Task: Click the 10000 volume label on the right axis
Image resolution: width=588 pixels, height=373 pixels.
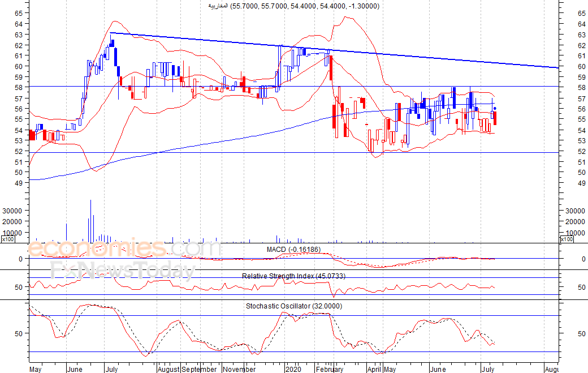Action: pyautogui.click(x=575, y=233)
